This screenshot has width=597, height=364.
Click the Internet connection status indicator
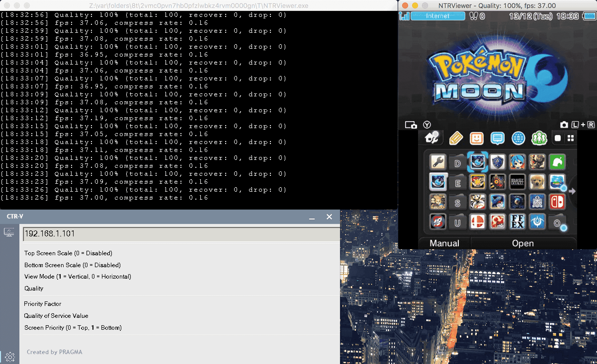(438, 16)
